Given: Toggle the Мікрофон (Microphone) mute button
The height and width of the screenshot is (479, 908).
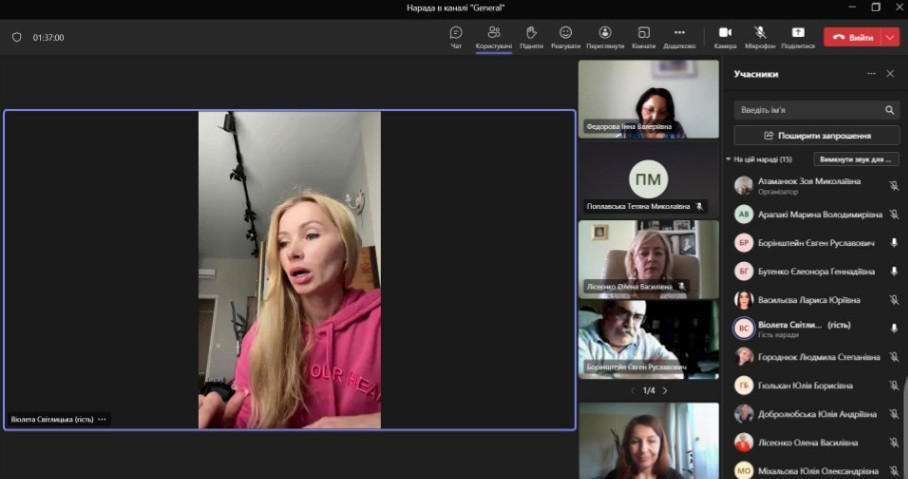Looking at the screenshot, I should click(760, 33).
